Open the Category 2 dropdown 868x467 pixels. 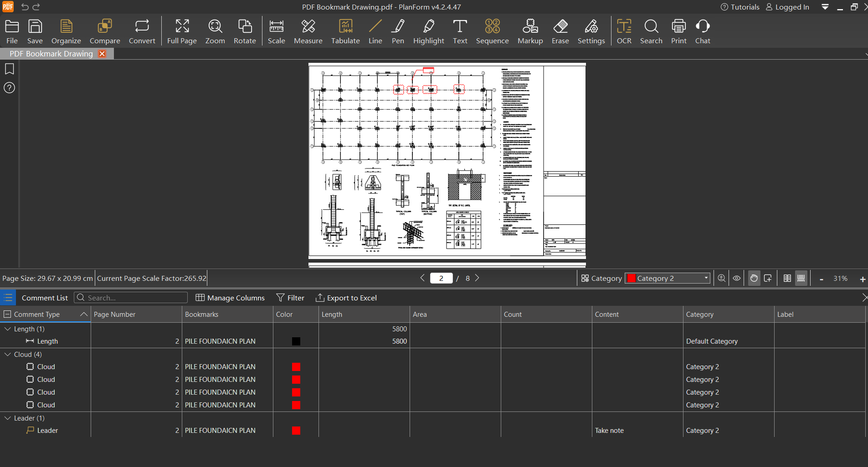click(x=668, y=278)
